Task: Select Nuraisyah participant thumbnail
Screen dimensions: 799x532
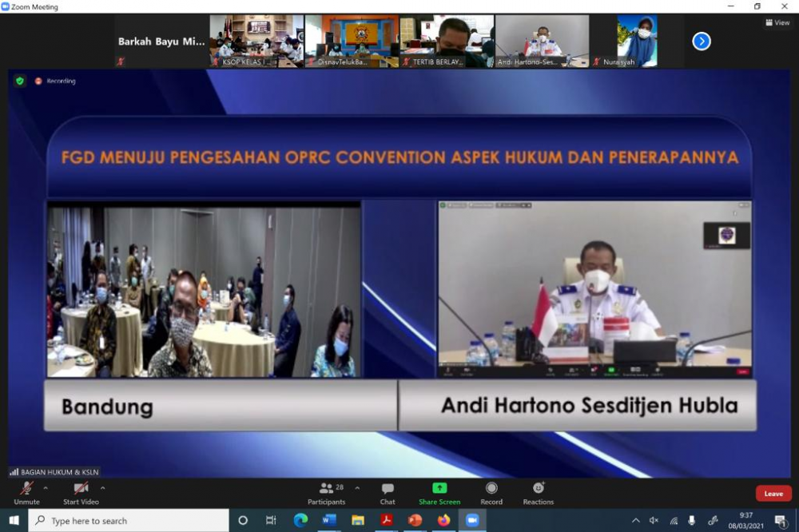Action: click(638, 42)
